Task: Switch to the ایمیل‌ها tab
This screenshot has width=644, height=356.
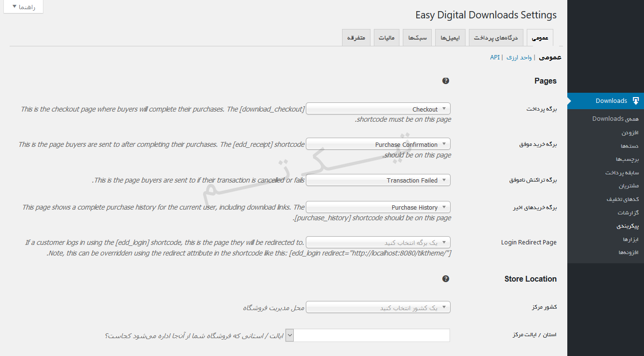Action: [x=450, y=38]
